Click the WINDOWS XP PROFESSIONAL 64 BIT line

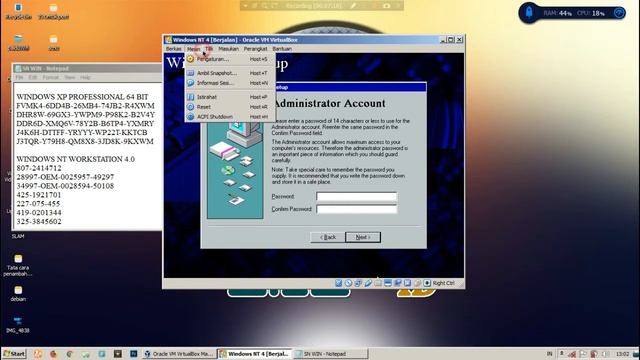82,97
